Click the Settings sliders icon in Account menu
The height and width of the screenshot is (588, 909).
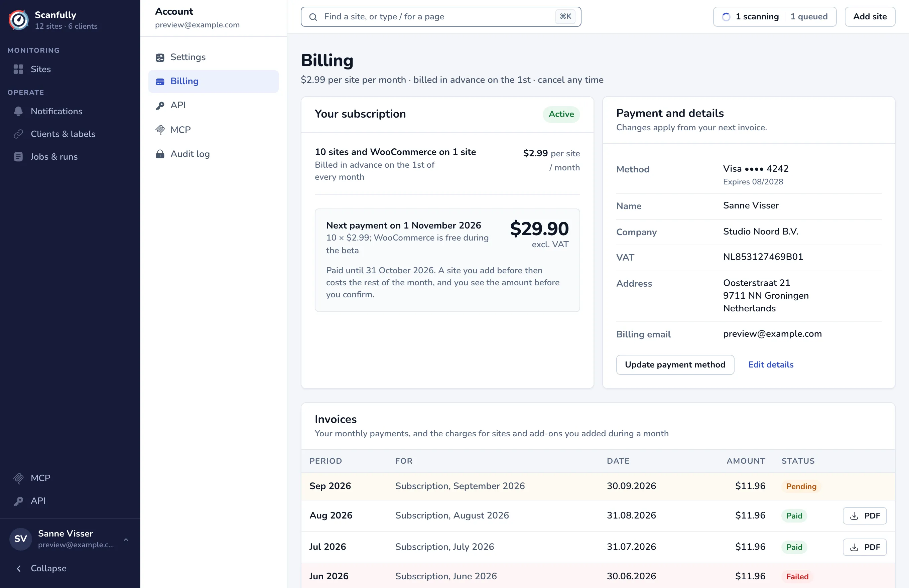coord(160,58)
